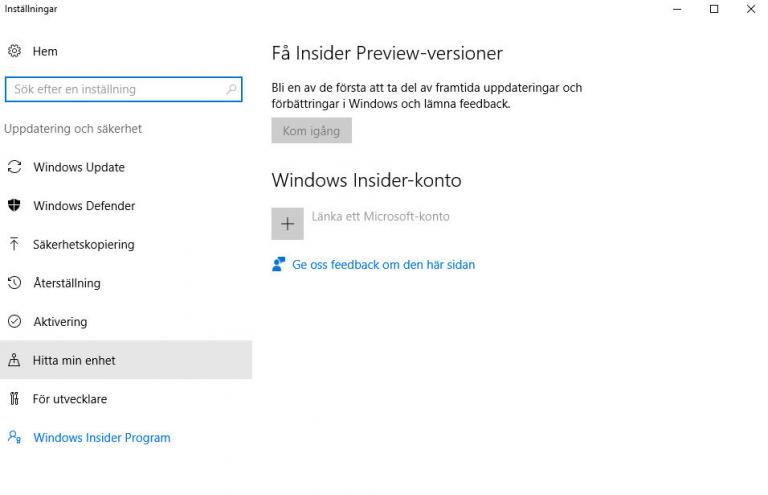The image size is (768, 495).
Task: Click the Aktivering checkmark circle icon
Action: 14,322
